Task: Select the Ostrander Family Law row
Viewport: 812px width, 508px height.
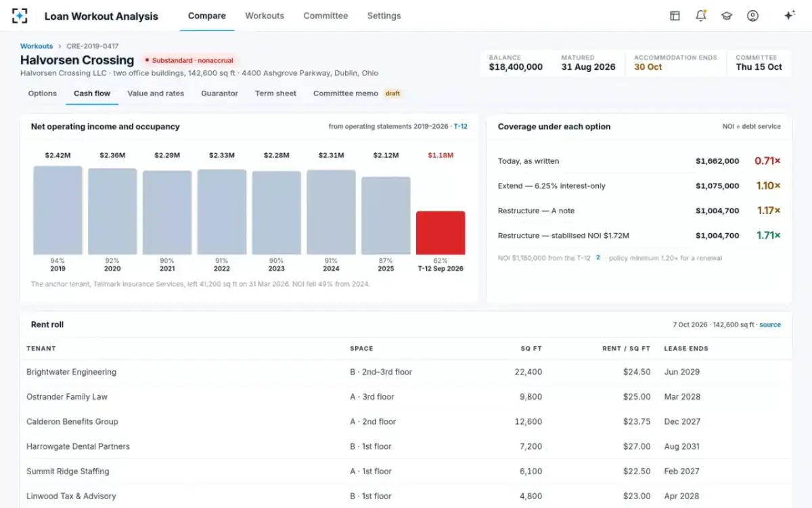Action: (406, 397)
